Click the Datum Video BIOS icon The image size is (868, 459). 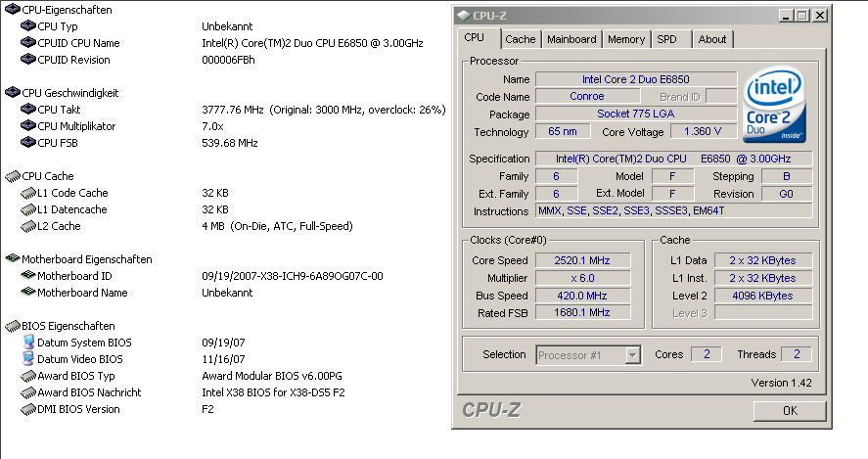tap(28, 359)
